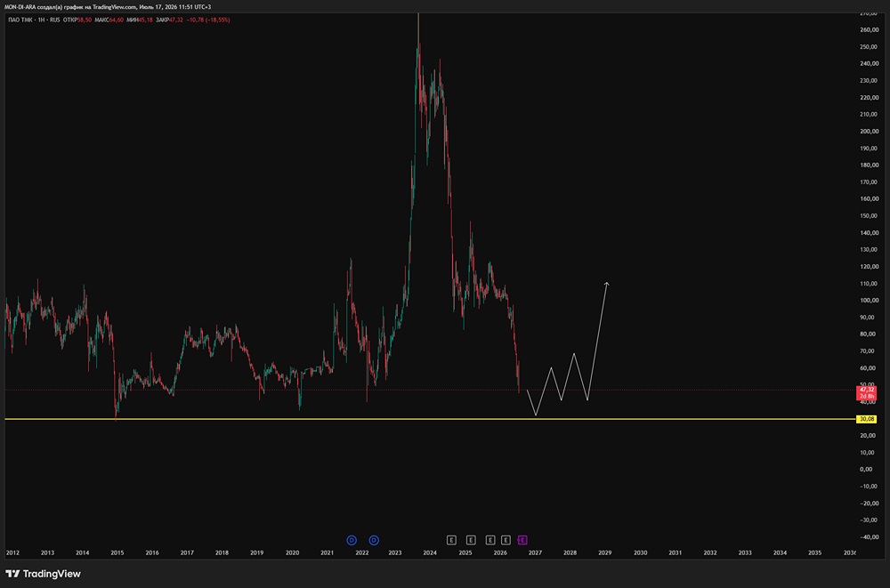Image resolution: width=890 pixels, height=588 pixels.
Task: Click the purple upcoming earnings E marker
Action: tap(522, 540)
